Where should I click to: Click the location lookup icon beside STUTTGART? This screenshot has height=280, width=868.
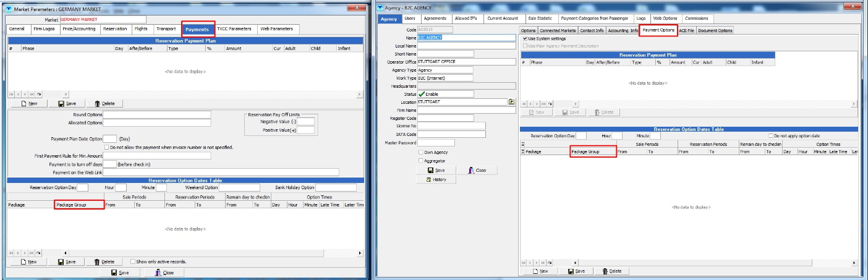511,102
